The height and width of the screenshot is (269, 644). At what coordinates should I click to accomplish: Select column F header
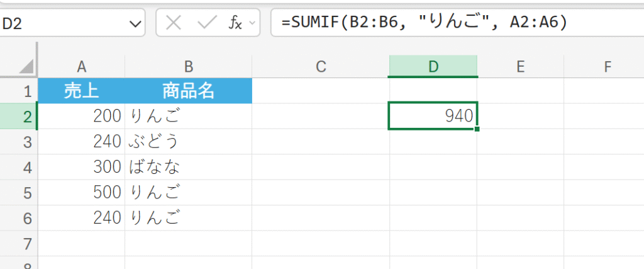[x=607, y=67]
